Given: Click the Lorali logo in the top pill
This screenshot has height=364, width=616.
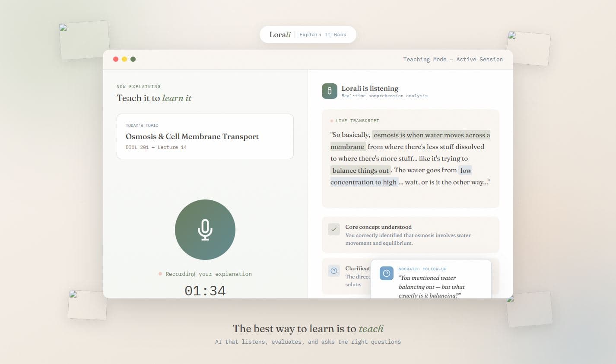Looking at the screenshot, I should tap(279, 35).
